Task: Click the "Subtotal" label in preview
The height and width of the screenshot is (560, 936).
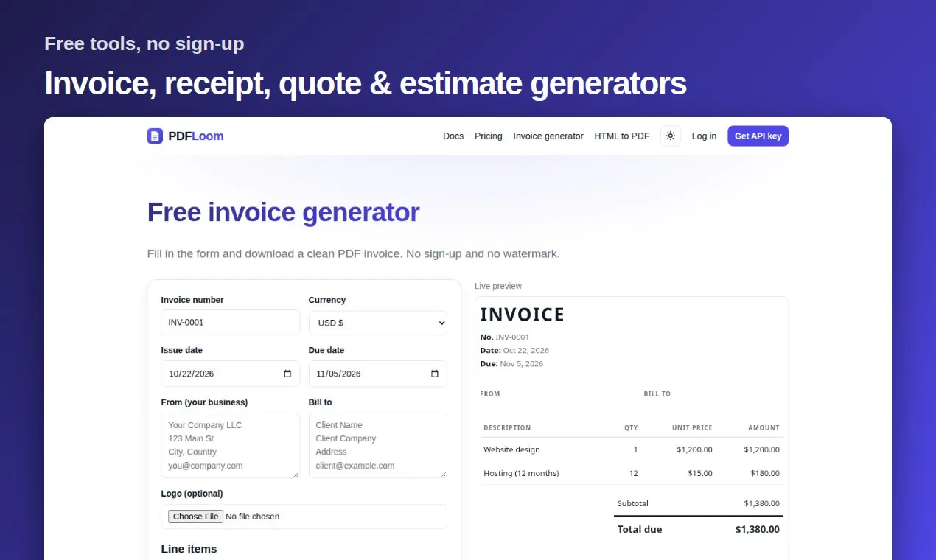Action: tap(633, 503)
